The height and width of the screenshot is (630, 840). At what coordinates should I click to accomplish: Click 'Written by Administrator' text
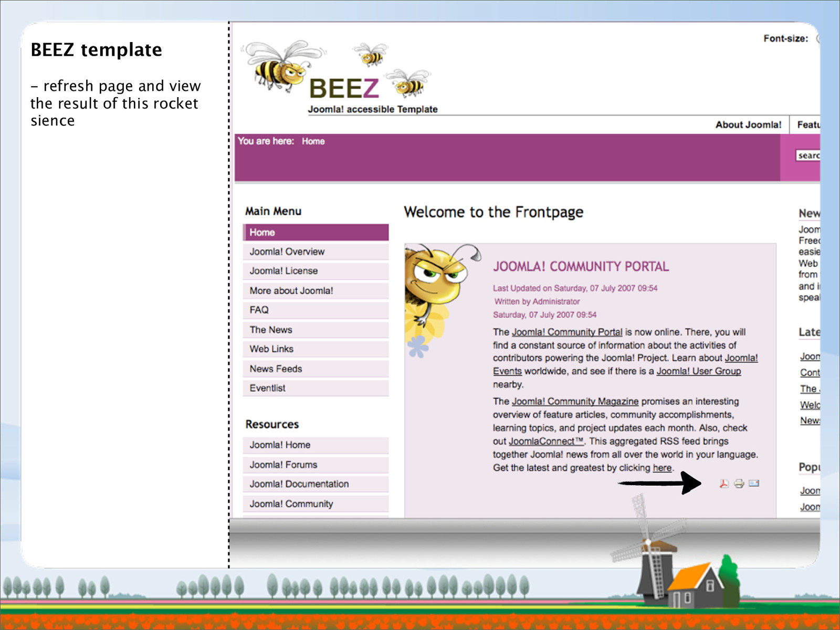coord(537,301)
